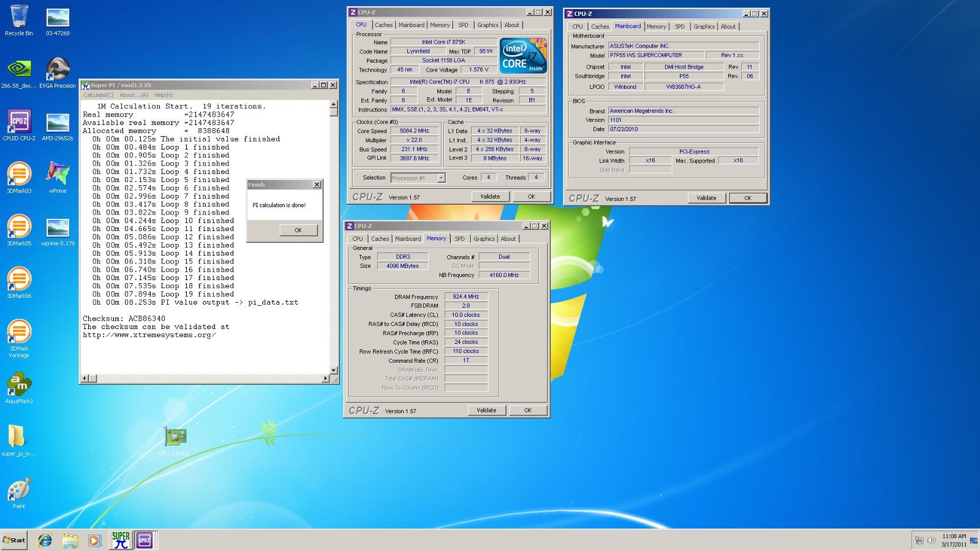
Task: Switch to About tab in CPU window
Action: (512, 25)
